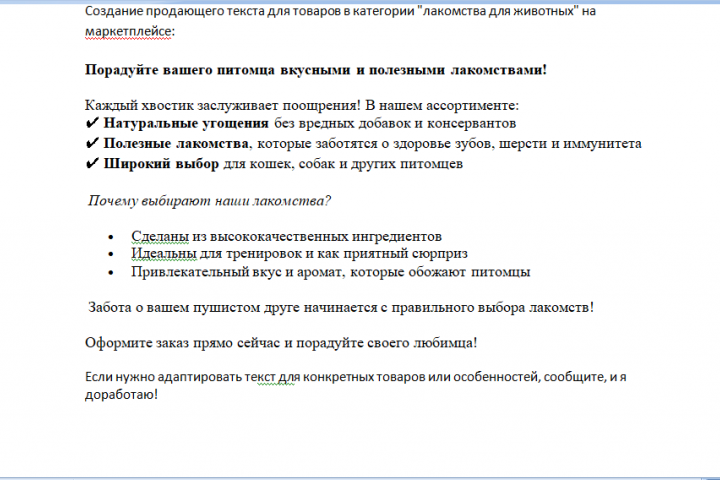Click the bold text "Широкий выбор"

coord(161,164)
